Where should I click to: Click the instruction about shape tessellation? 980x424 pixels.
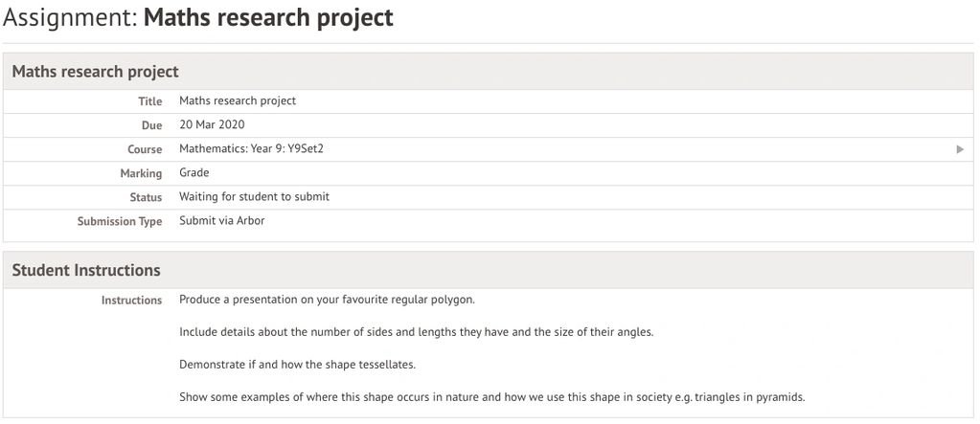[297, 365]
